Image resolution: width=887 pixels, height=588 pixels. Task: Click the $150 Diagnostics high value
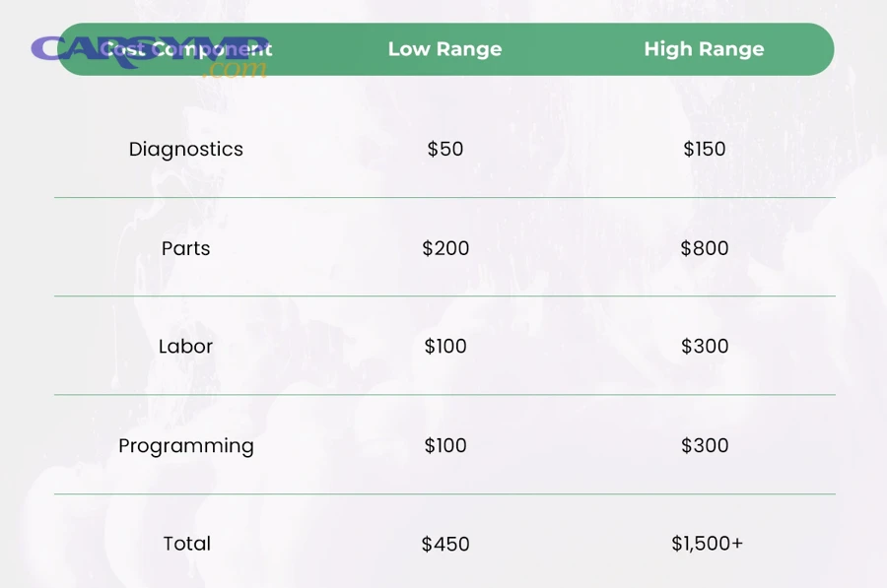point(704,150)
